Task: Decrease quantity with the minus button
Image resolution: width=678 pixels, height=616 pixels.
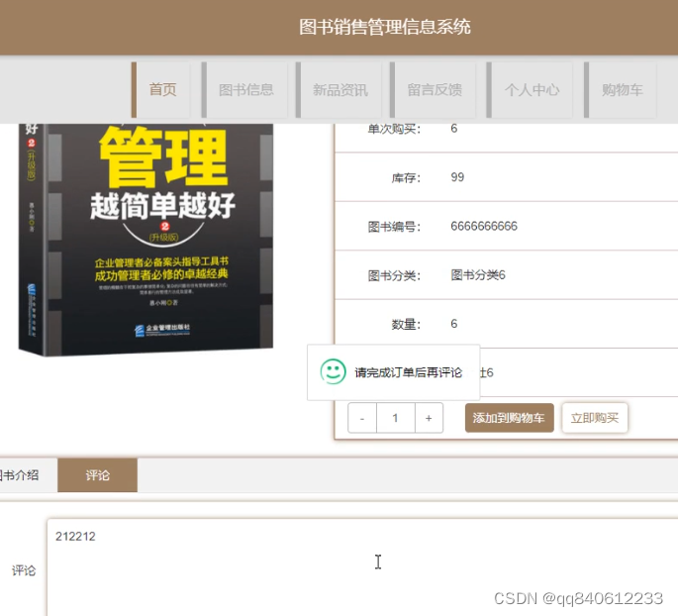Action: 362,418
